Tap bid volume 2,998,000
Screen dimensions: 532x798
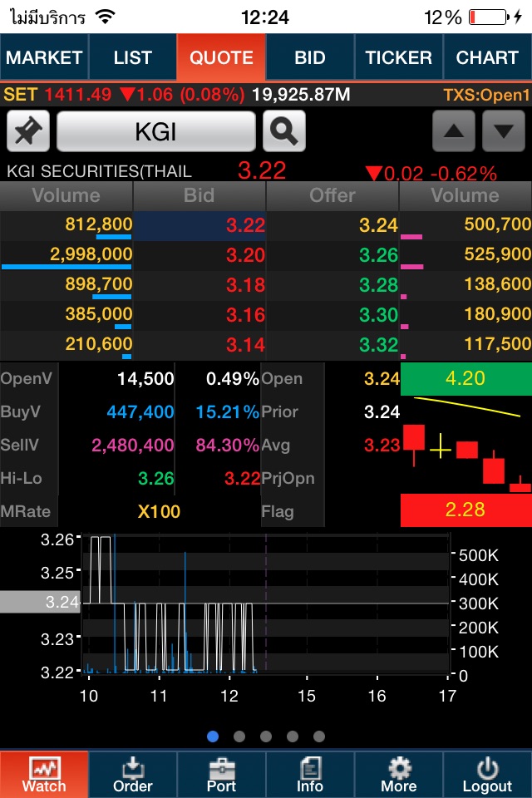pyautogui.click(x=91, y=254)
